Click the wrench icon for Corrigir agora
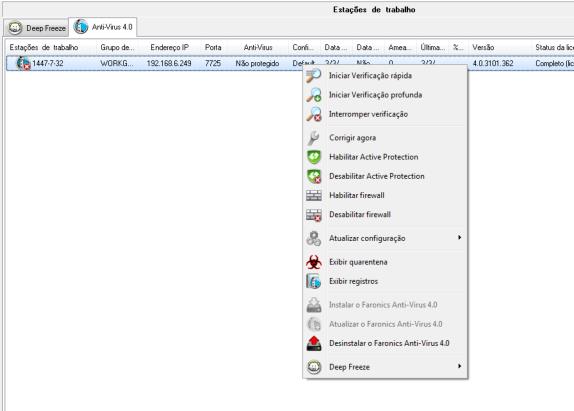The image size is (574, 411). [314, 138]
